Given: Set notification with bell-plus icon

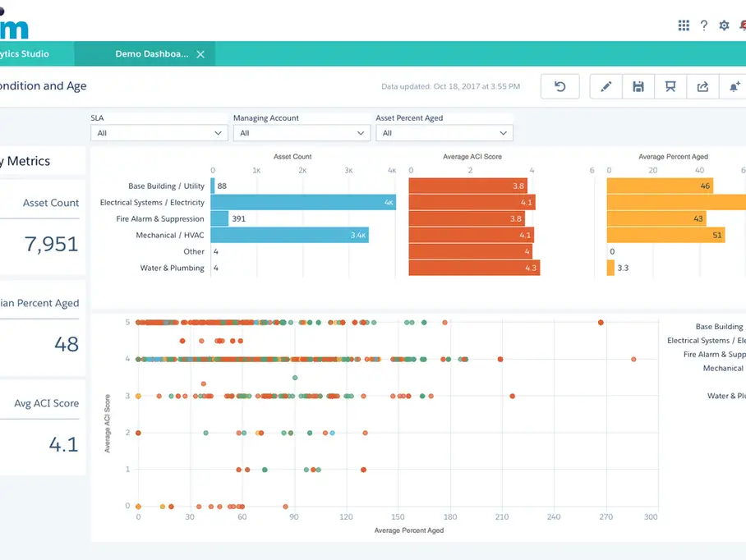Looking at the screenshot, I should [x=734, y=87].
